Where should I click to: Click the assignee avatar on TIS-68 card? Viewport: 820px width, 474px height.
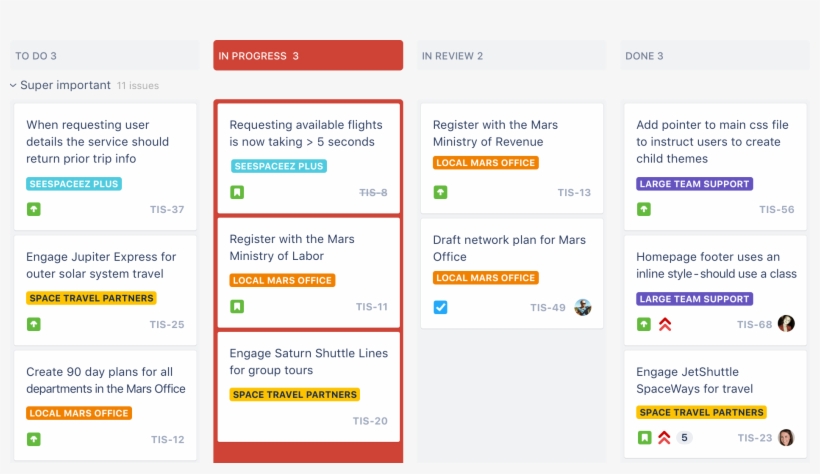click(x=786, y=324)
